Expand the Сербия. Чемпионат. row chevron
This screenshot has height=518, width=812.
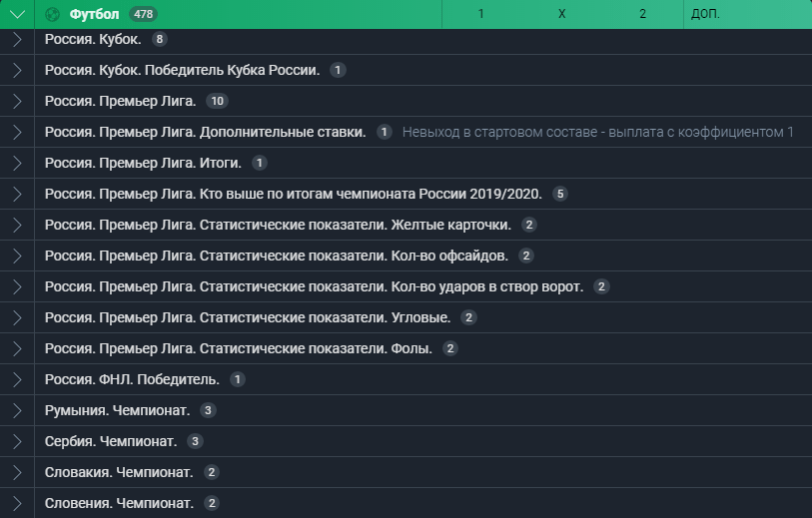coord(17,441)
